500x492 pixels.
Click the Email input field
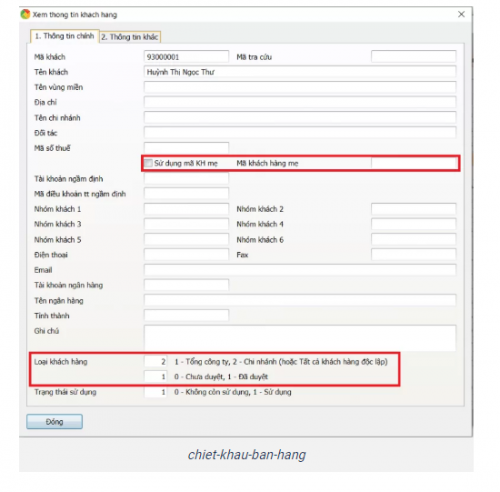(x=300, y=270)
